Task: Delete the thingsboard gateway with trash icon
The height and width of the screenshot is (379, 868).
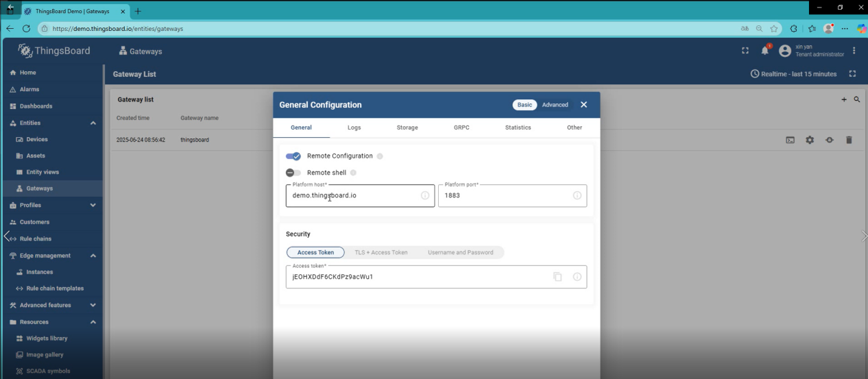Action: coord(849,140)
